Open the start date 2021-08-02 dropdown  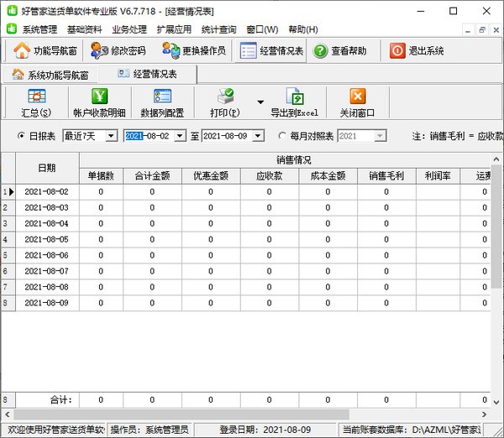point(180,136)
